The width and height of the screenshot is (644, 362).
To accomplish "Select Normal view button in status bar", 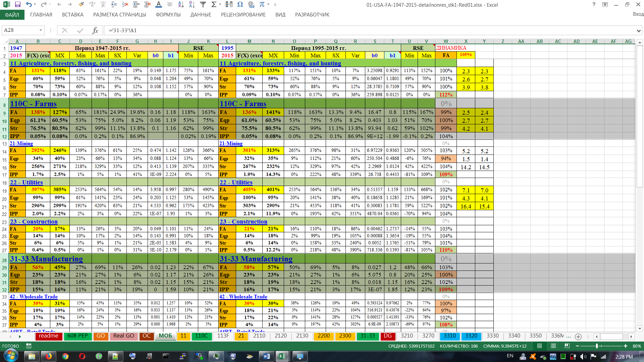I will (x=539, y=346).
